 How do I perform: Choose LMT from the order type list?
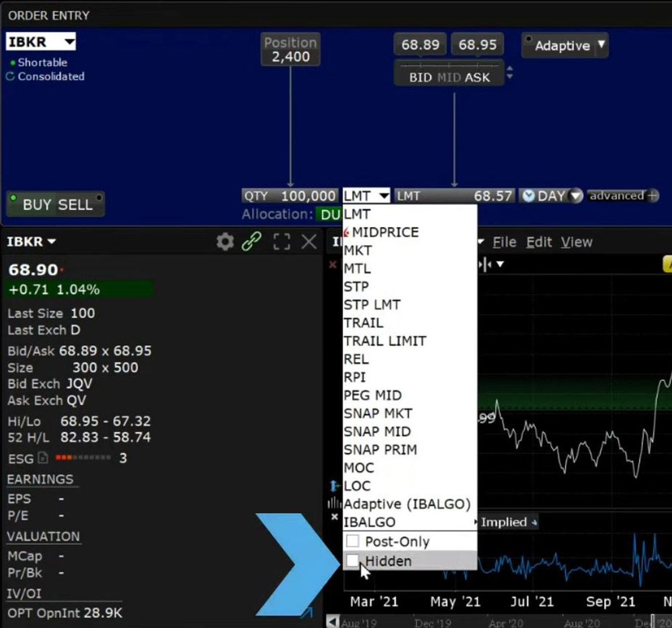coord(410,214)
